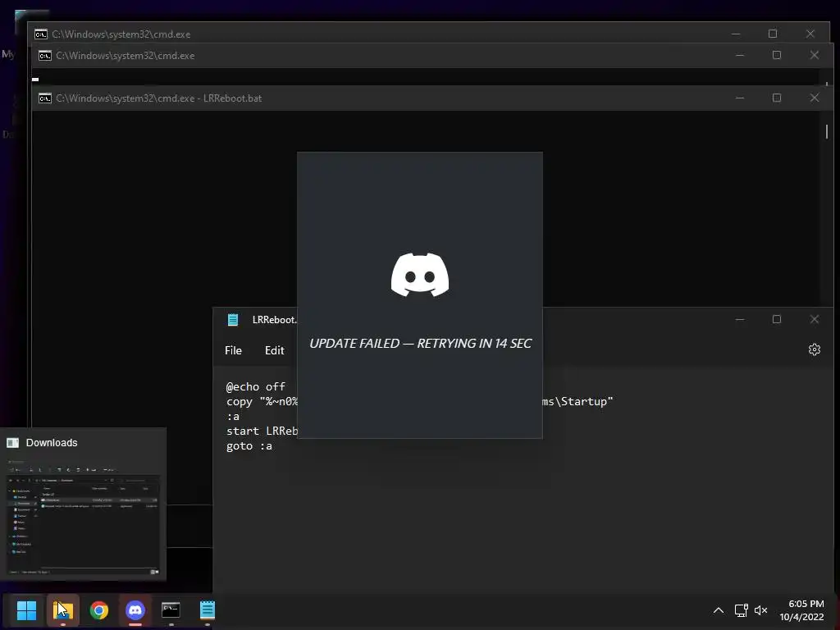
Task: Close the second cmd.exe window
Action: (815, 55)
